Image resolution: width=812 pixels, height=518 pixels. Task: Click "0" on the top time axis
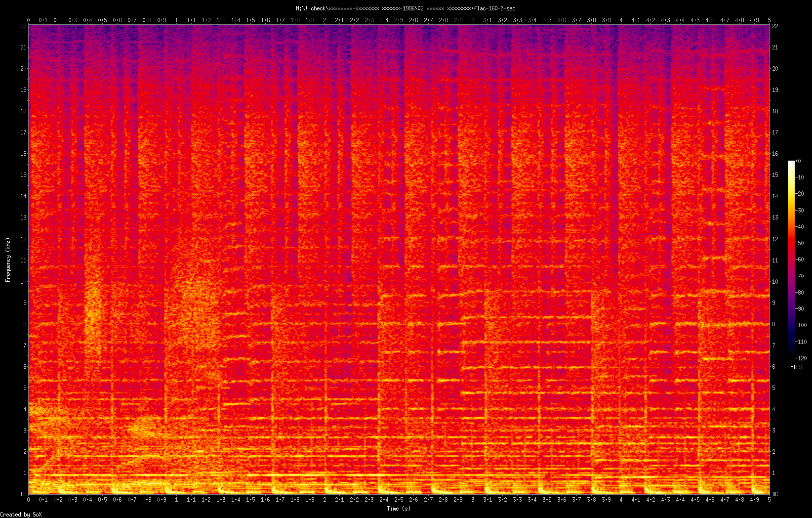(29, 20)
